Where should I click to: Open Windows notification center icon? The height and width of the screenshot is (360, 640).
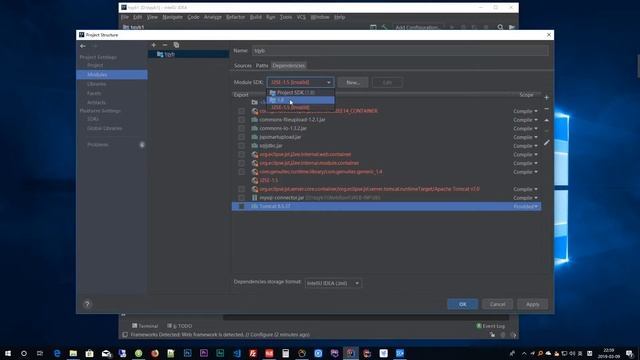(629, 353)
